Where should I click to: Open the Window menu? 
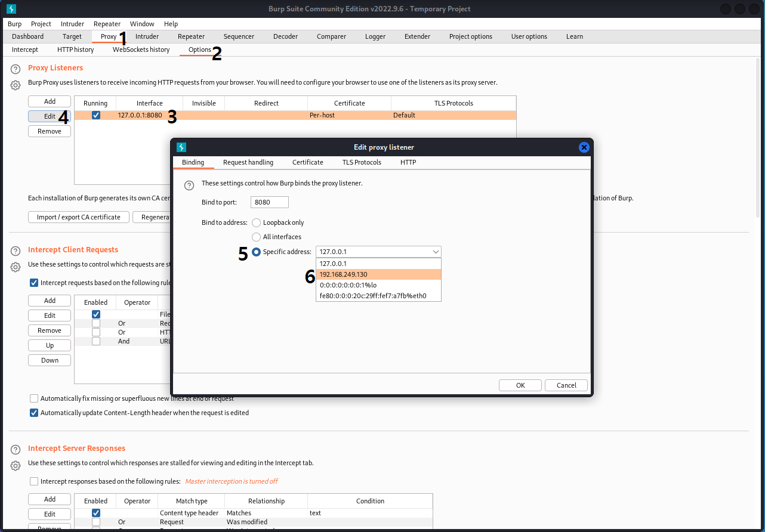(142, 24)
